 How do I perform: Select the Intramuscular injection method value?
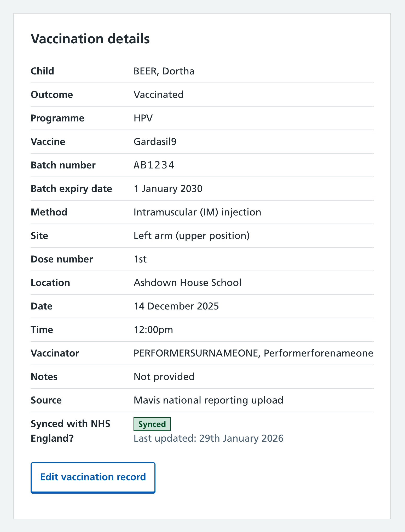(197, 212)
